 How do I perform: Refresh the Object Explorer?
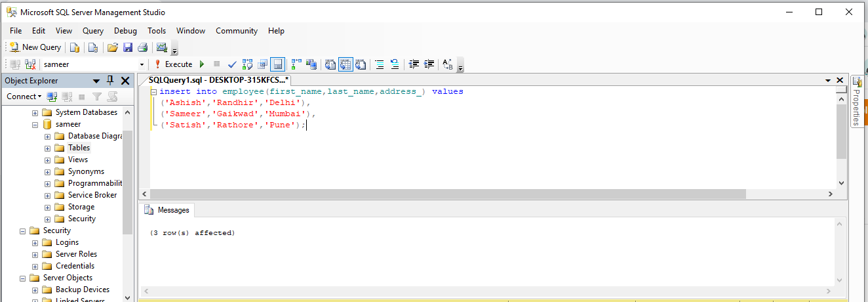(112, 97)
